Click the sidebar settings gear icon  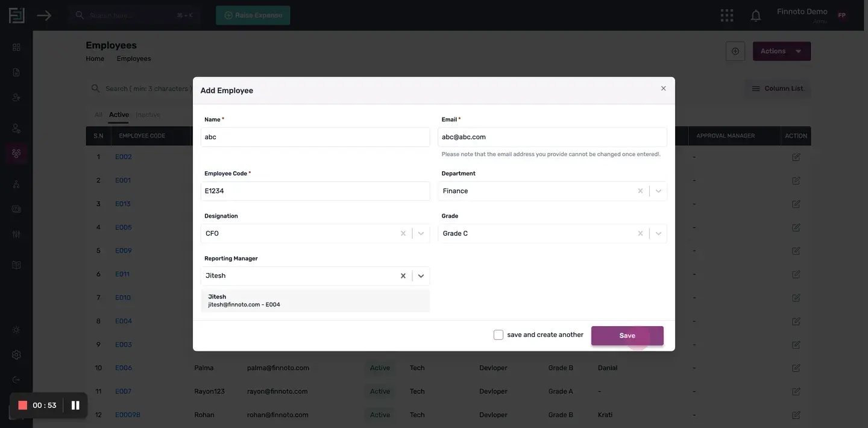pos(16,355)
